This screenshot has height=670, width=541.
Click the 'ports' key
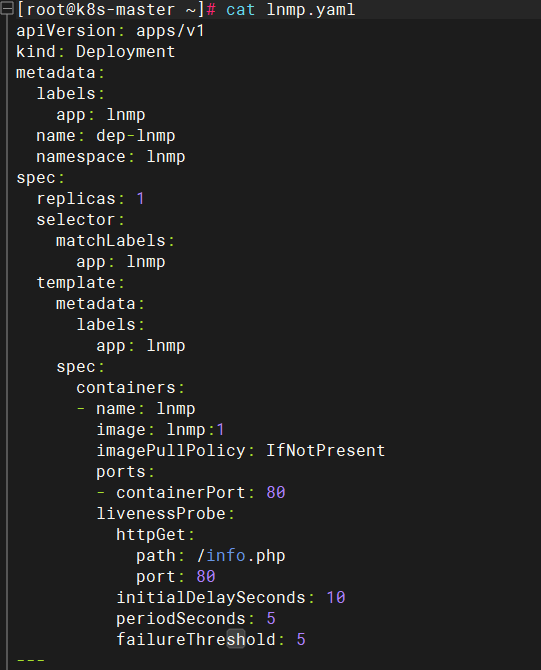121,472
